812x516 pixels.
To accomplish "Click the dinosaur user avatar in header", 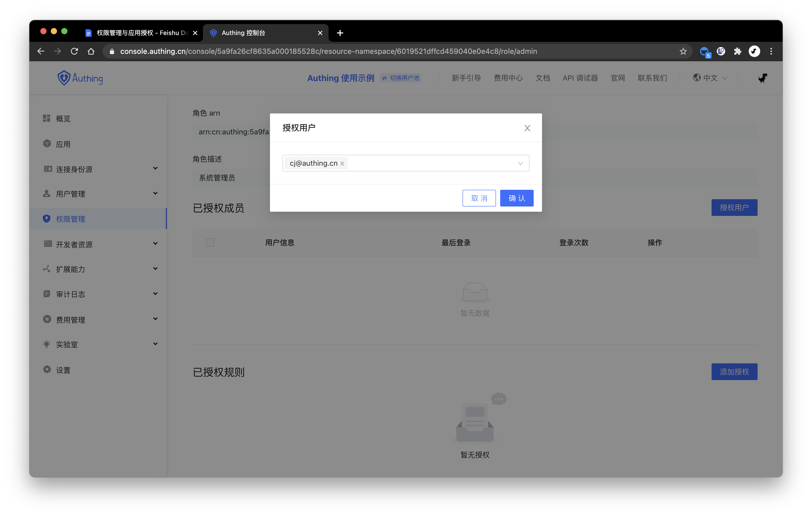I will 763,78.
